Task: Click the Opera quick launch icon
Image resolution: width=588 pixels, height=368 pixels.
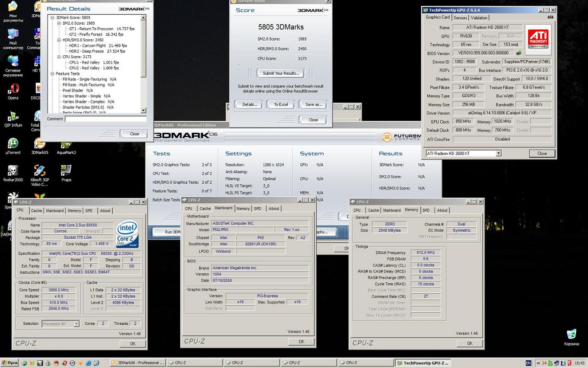Action: pyautogui.click(x=64, y=363)
